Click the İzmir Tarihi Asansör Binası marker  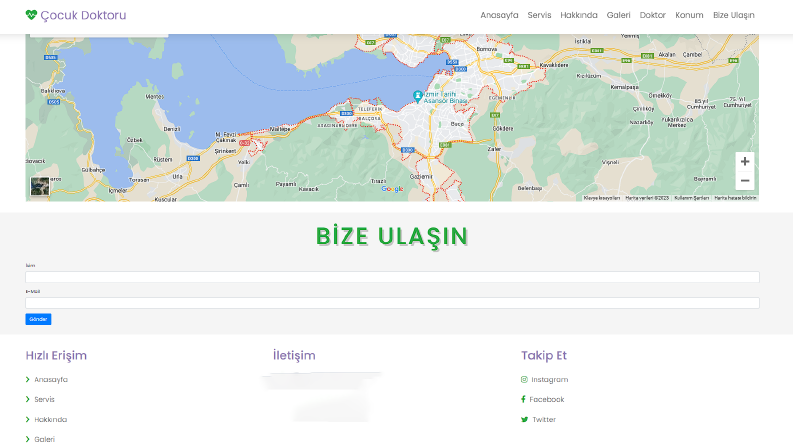pos(418,96)
